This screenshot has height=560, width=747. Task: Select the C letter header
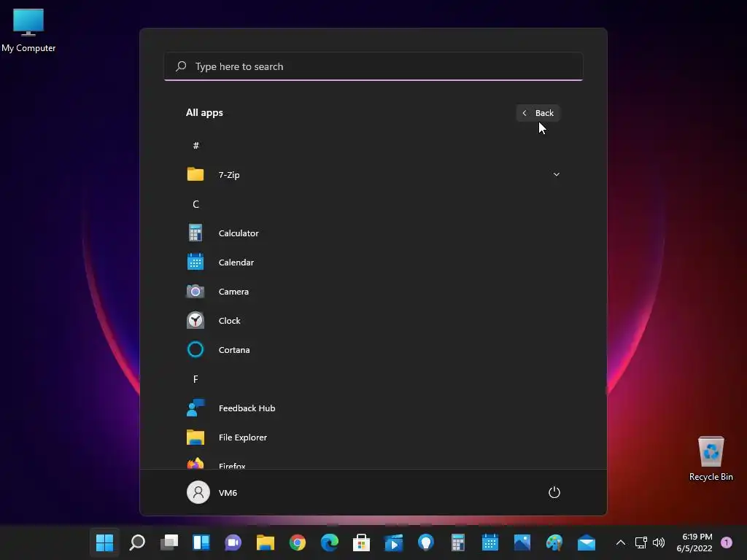point(196,204)
